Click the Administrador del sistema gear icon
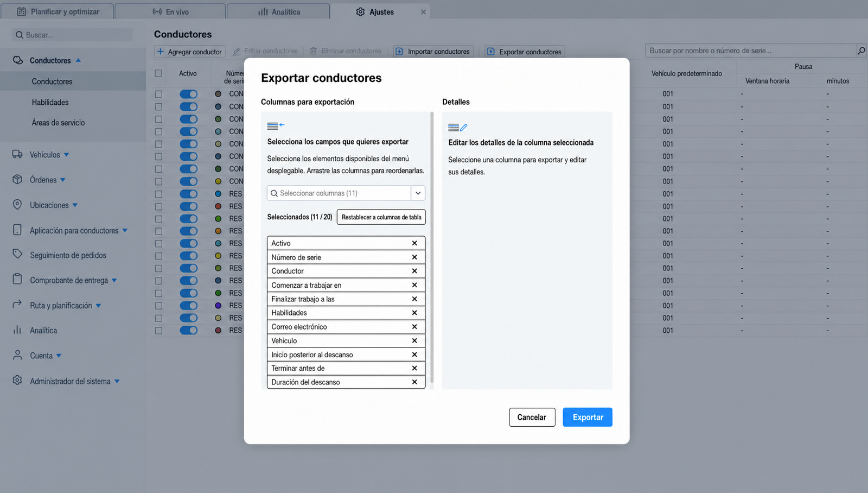Viewport: 868px width, 493px height. [17, 381]
